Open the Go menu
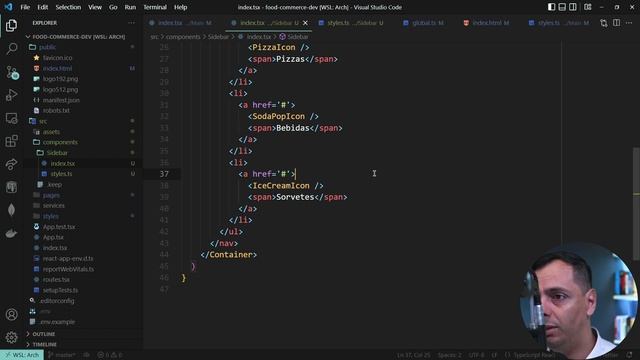Screen dimensions: 640x360 pyautogui.click(x=113, y=7)
